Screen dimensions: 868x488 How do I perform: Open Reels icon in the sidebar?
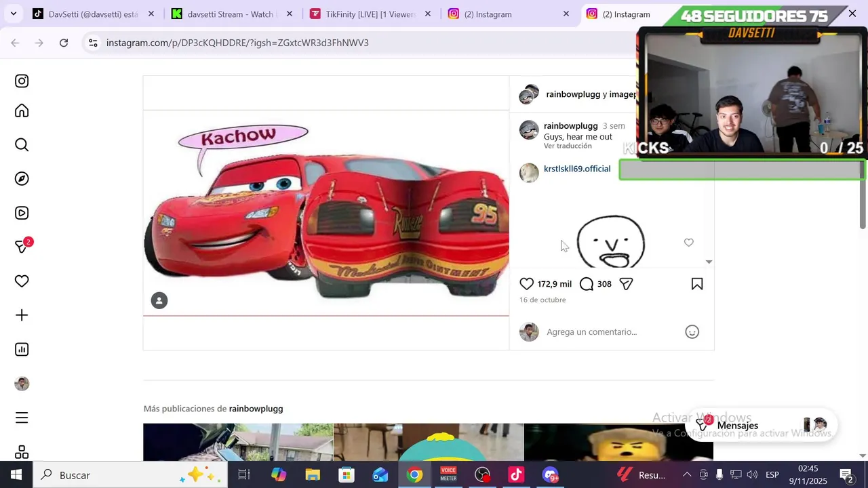click(22, 213)
